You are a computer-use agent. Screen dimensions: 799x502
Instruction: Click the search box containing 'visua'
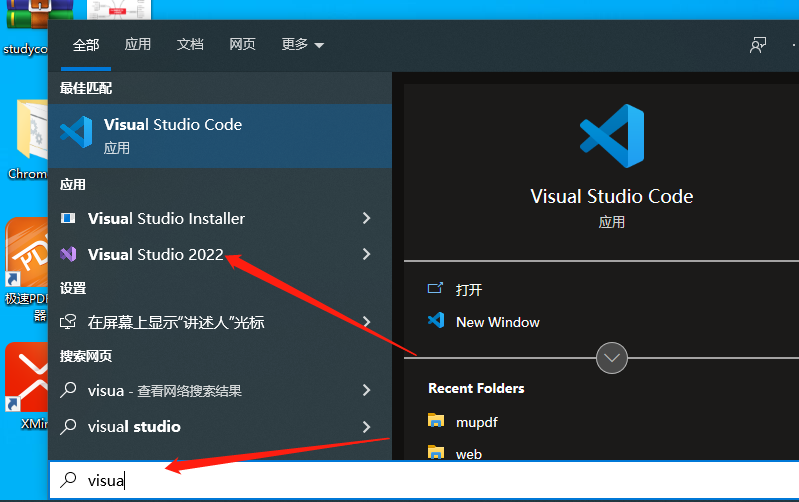(x=424, y=480)
